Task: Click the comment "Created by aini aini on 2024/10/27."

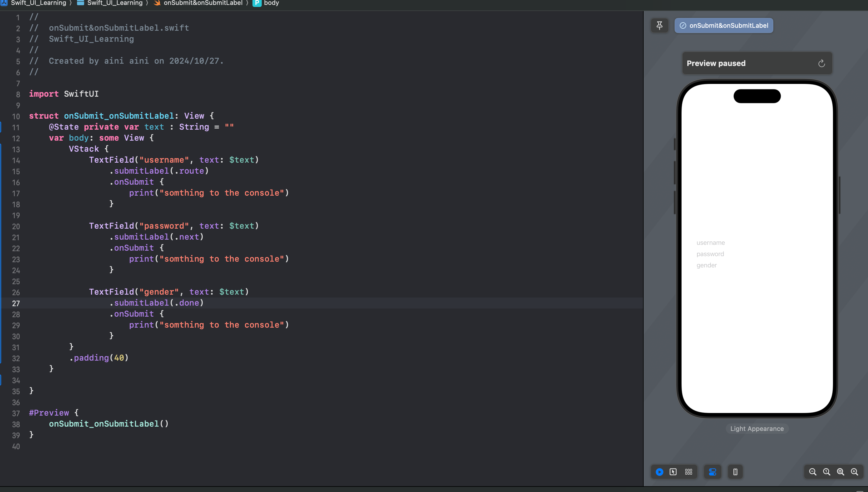Action: [x=136, y=61]
